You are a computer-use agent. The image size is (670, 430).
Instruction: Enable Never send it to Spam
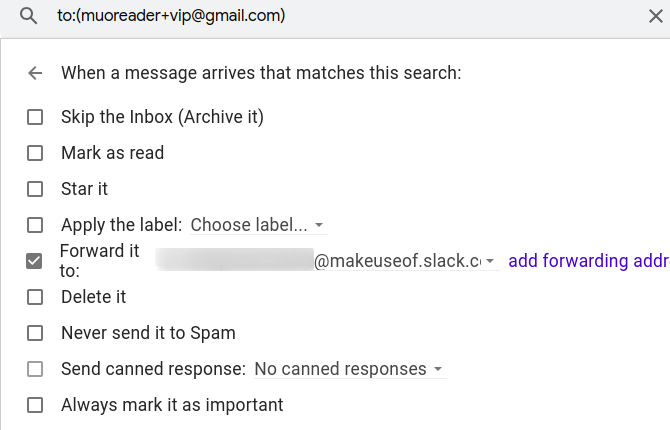(x=35, y=333)
